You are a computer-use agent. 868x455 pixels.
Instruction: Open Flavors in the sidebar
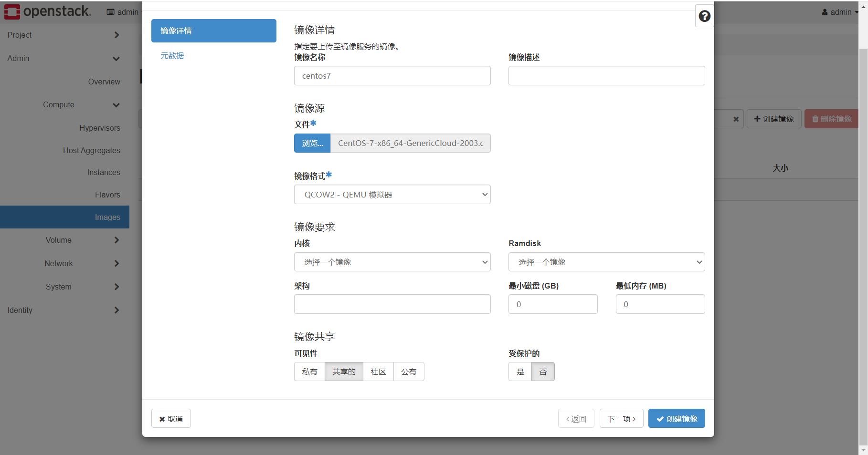pos(107,195)
